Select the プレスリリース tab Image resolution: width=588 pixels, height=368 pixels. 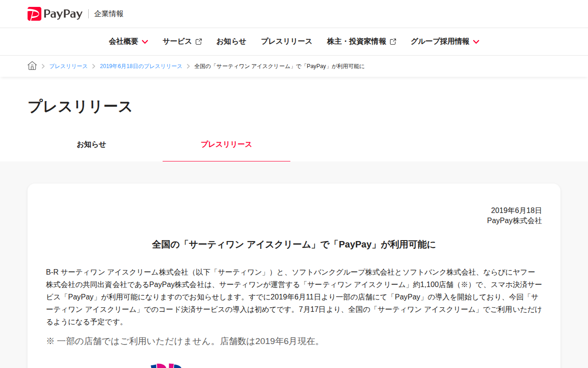(226, 144)
